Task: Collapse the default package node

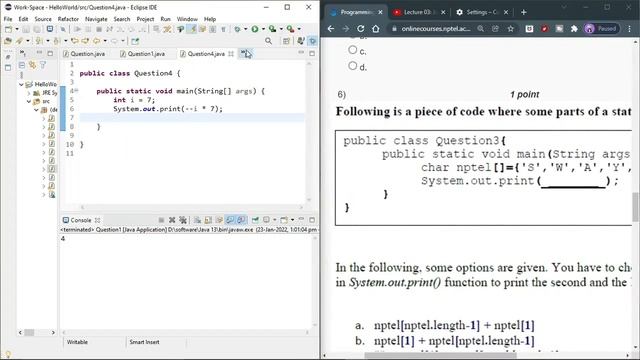Action: click(36, 110)
